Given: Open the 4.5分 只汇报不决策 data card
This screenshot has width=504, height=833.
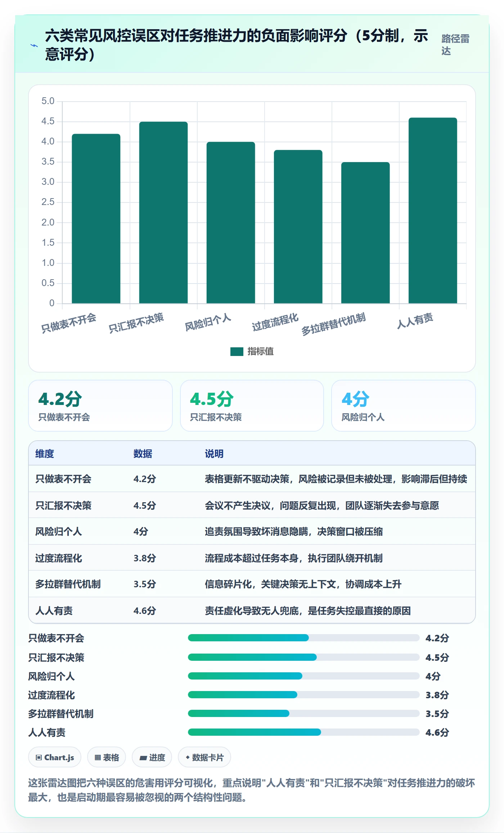Looking at the screenshot, I should 252,406.
